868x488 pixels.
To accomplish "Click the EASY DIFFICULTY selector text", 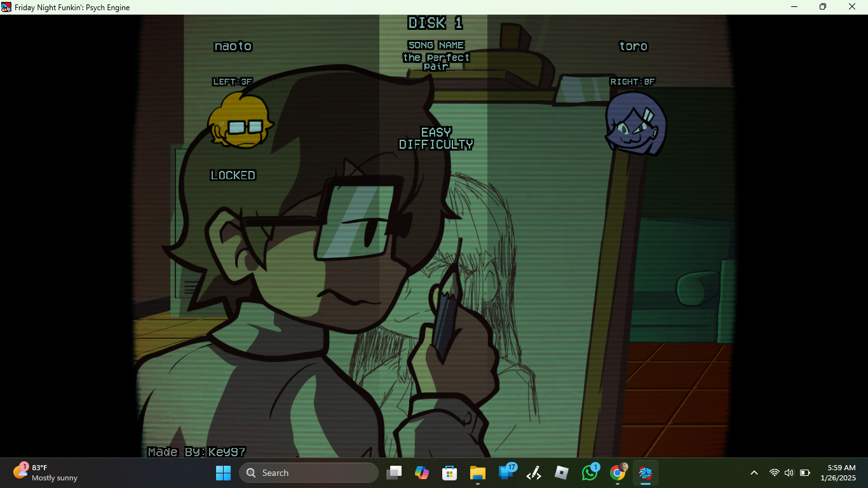I will pyautogui.click(x=436, y=139).
